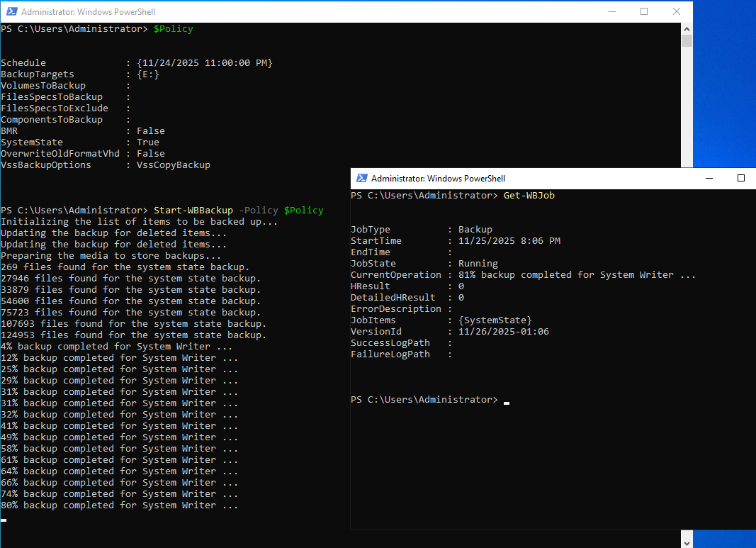The image size is (756, 548).
Task: Click StartTime value '11/25/2025 8:06 PM'
Action: tap(509, 241)
